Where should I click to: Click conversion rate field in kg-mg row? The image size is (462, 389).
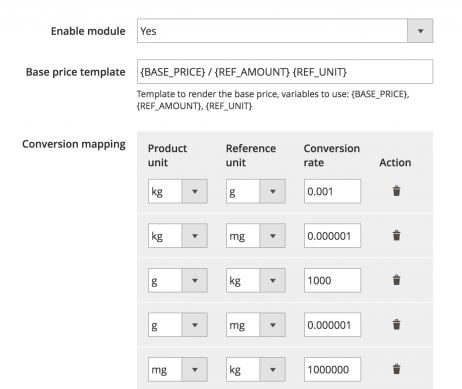point(332,236)
